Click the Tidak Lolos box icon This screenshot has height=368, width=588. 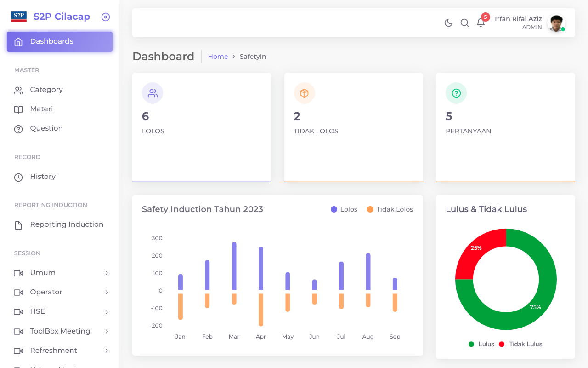[x=304, y=93]
